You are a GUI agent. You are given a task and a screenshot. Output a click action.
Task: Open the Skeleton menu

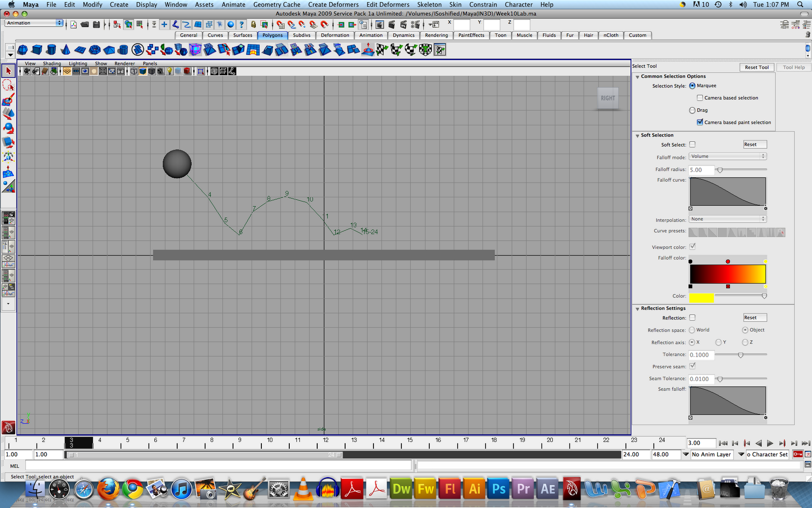429,5
